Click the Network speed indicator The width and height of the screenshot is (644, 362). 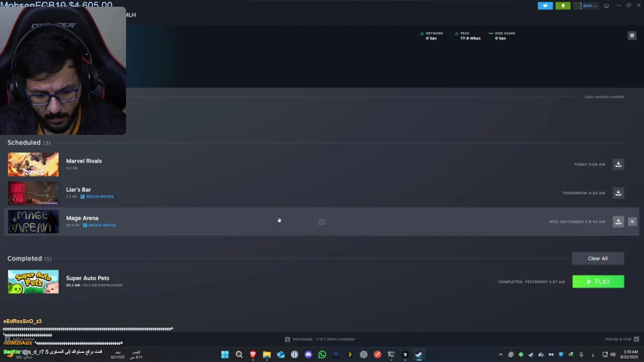431,36
